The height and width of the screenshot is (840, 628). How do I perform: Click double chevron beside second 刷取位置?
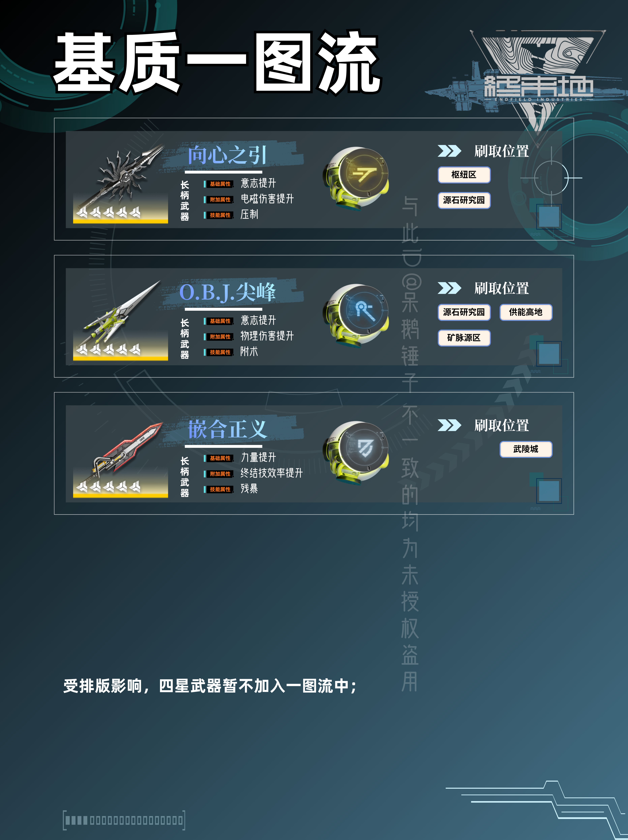(x=449, y=288)
